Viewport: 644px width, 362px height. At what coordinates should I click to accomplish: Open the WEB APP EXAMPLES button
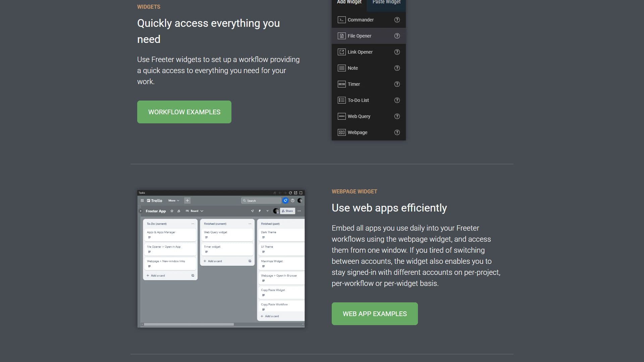coord(375,314)
